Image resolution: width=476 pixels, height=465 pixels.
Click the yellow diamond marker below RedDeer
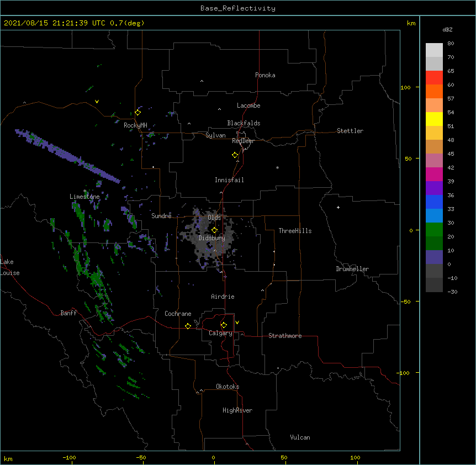(x=235, y=155)
